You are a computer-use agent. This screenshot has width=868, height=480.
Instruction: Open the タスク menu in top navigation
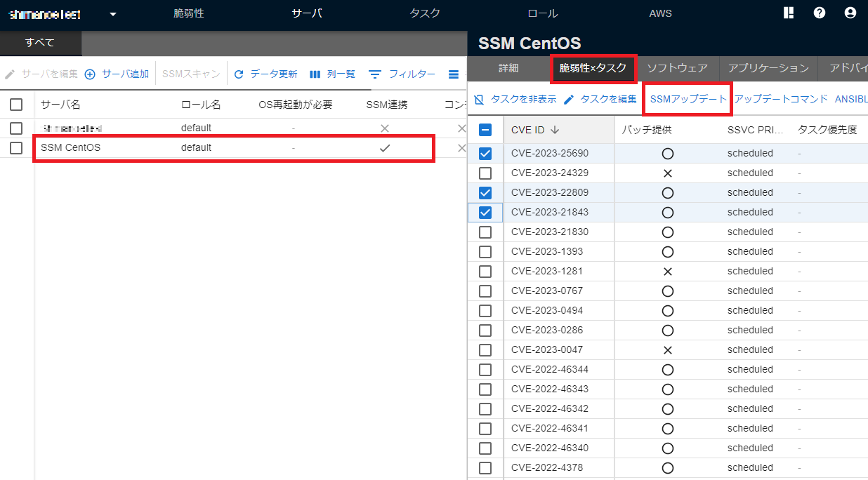point(425,13)
